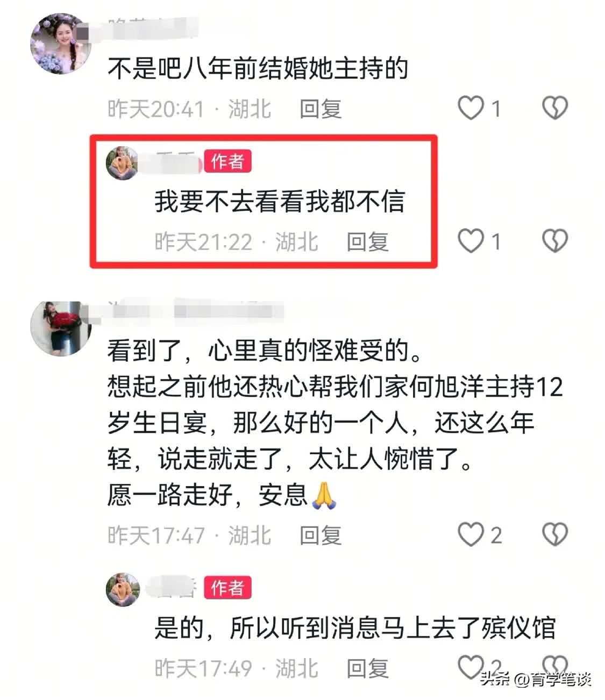Like the author's reply 我要不去看看我都不信
605x700 pixels.
(x=471, y=241)
